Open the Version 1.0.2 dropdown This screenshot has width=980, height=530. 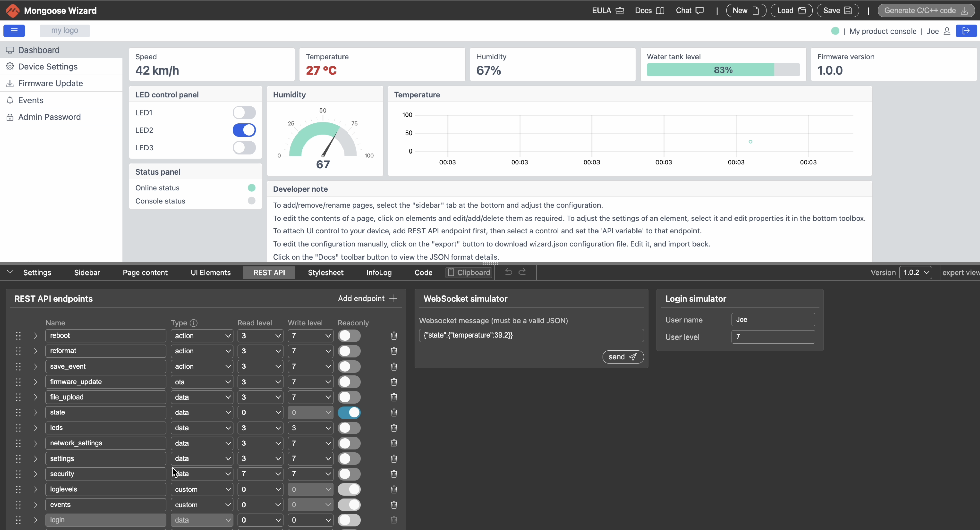[915, 272]
